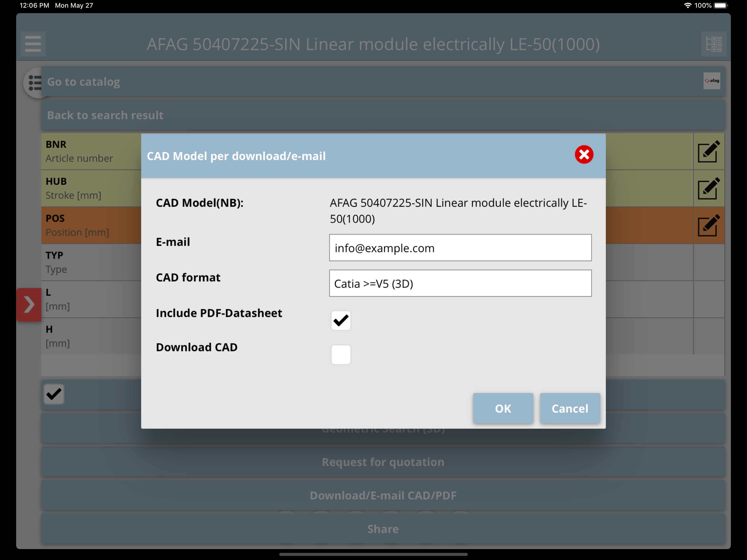Tap the battery indicator

(x=721, y=5)
